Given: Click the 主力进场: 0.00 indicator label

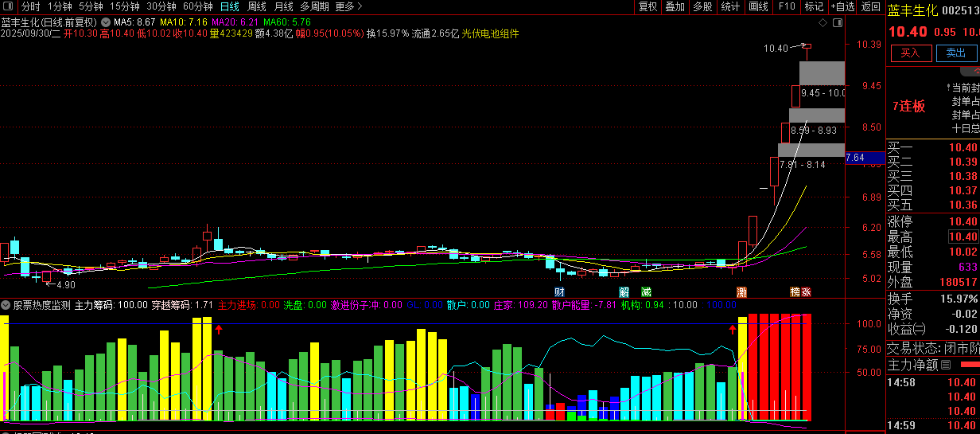Looking at the screenshot, I should tap(248, 305).
